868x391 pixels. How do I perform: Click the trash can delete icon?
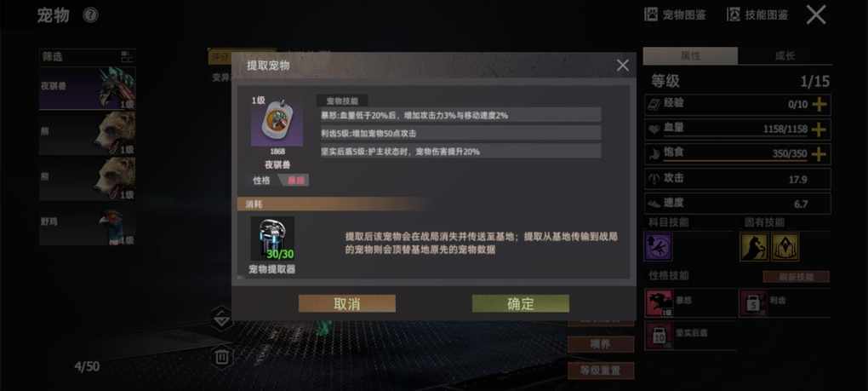click(222, 356)
